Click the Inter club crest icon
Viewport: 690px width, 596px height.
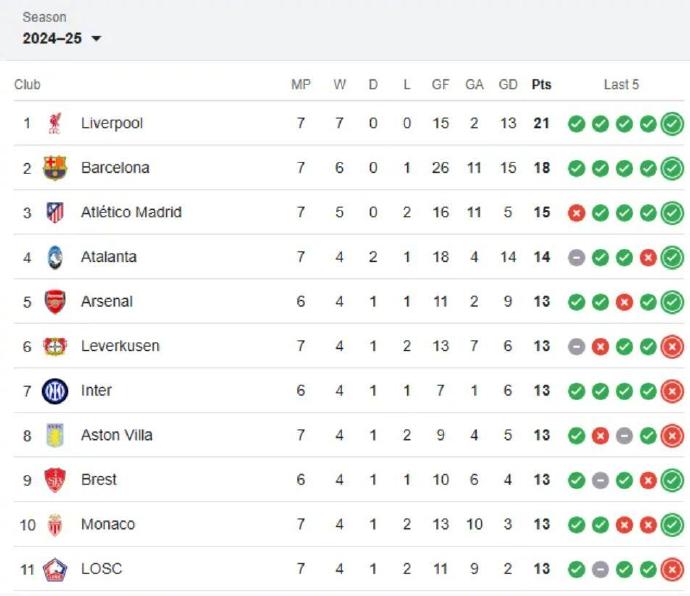pyautogui.click(x=55, y=391)
